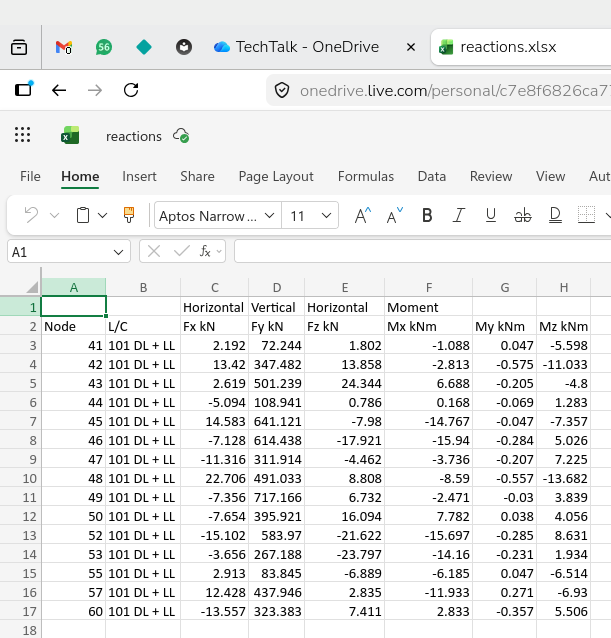Image resolution: width=611 pixels, height=638 pixels.
Task: Click the Paste clipboard icon
Action: [83, 215]
